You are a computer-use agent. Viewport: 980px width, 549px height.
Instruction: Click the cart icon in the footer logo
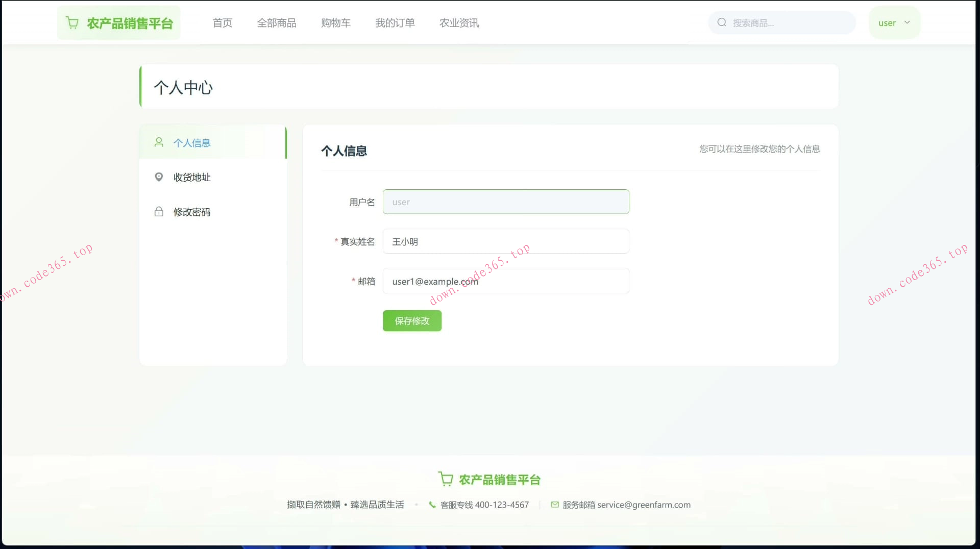click(446, 479)
